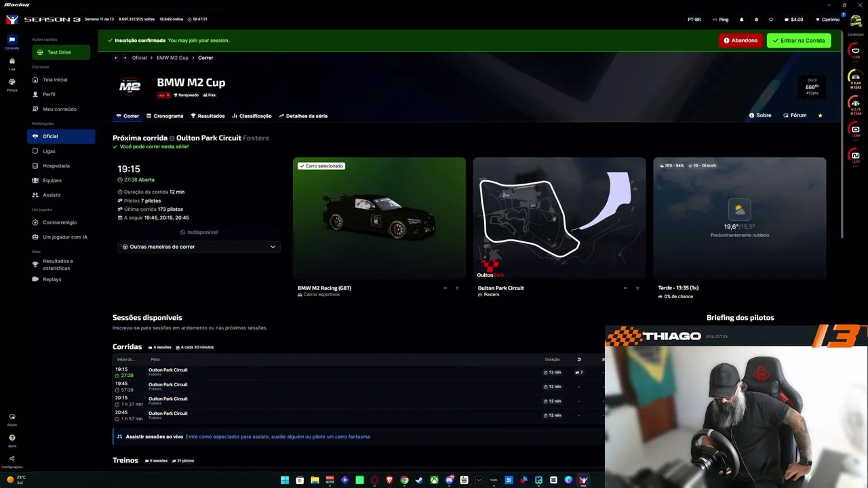
Task: Open the series Fórum link
Action: (795, 116)
